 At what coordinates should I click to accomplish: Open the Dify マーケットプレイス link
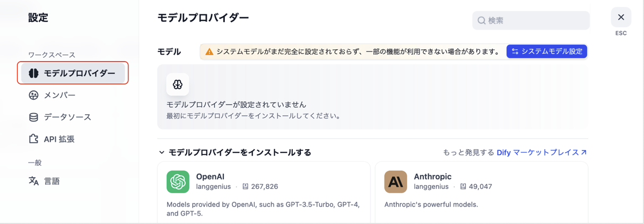542,152
